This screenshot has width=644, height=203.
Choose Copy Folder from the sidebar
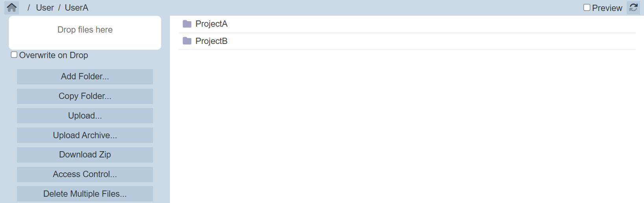tap(85, 96)
